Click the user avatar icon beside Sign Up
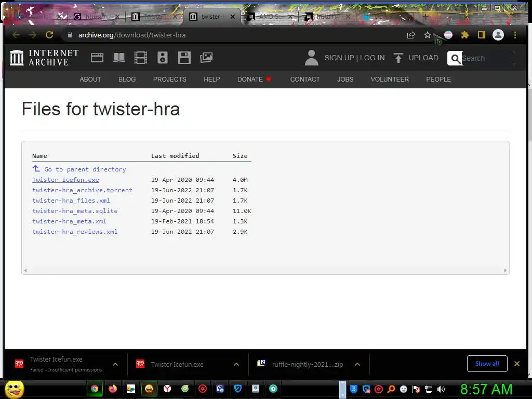Viewport: 532px width, 399px height. click(311, 58)
